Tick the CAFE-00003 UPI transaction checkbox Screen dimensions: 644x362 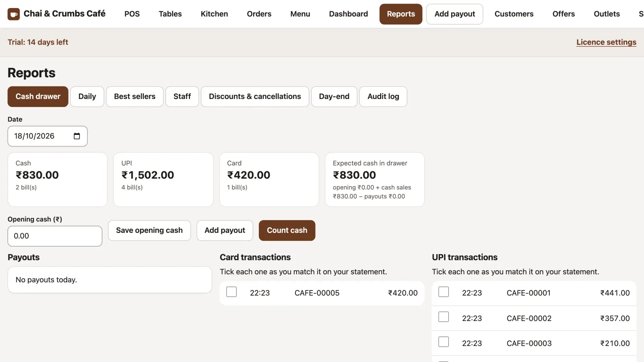[444, 342]
